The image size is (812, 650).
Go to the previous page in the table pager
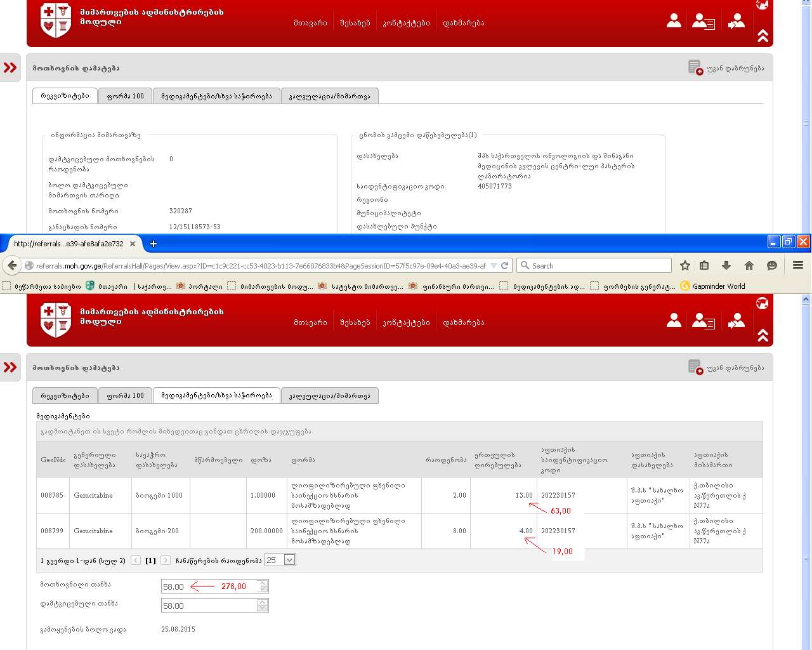coord(136,560)
